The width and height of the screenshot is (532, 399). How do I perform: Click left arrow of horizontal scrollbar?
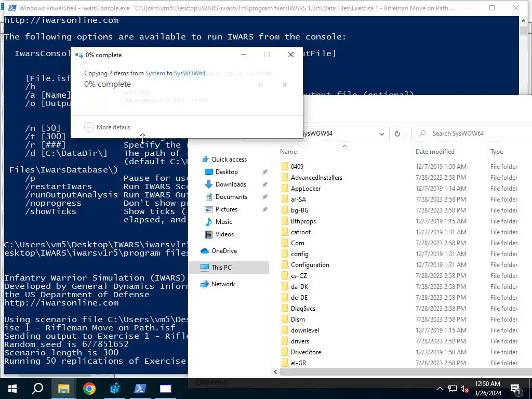(x=275, y=372)
